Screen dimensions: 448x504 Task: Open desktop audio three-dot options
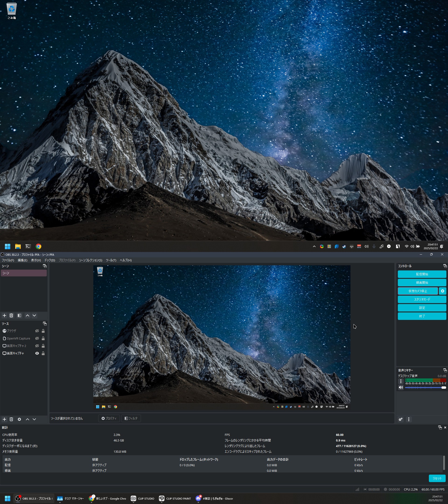401,381
